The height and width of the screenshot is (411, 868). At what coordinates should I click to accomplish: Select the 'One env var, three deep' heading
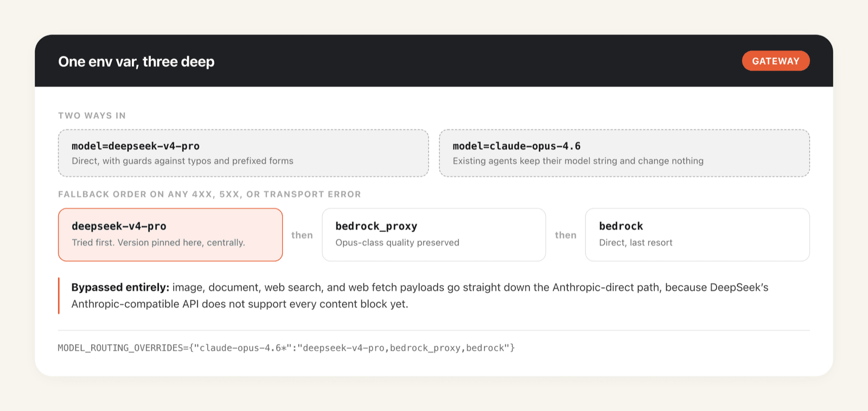[136, 61]
